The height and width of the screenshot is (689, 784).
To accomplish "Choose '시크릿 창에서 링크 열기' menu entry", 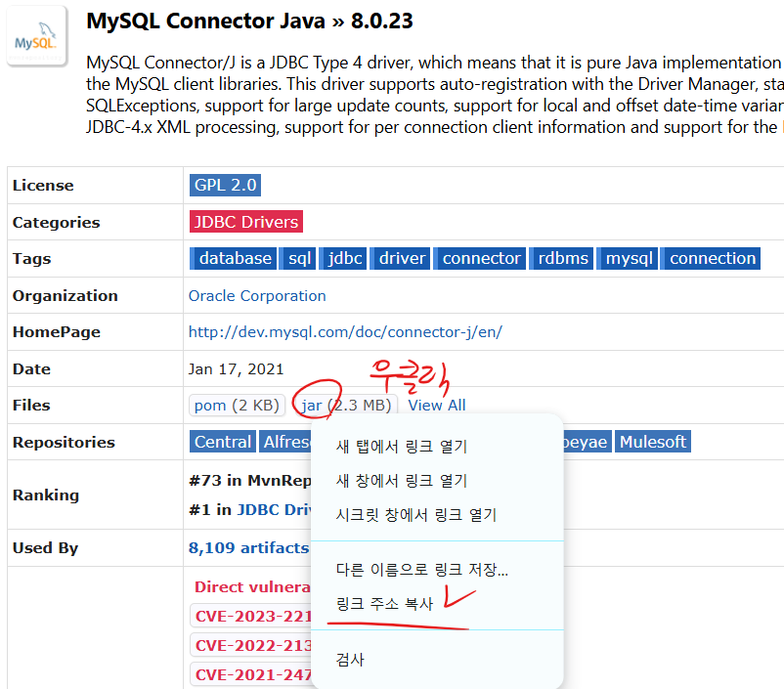I will coord(437,514).
